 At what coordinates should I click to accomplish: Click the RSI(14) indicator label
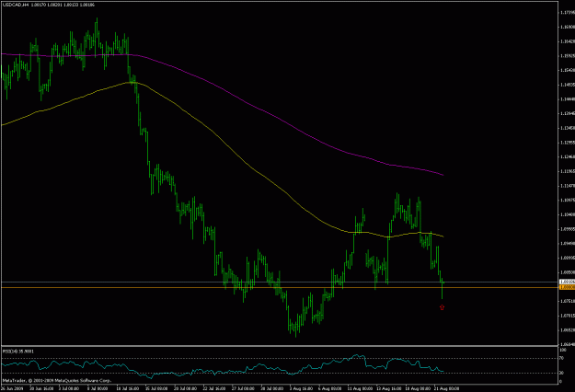pos(18,352)
